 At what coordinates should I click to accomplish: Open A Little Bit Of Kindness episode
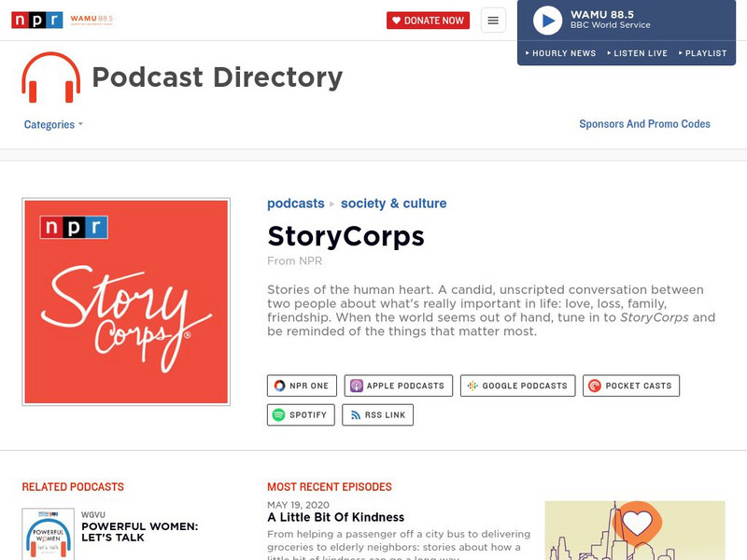[x=335, y=517]
